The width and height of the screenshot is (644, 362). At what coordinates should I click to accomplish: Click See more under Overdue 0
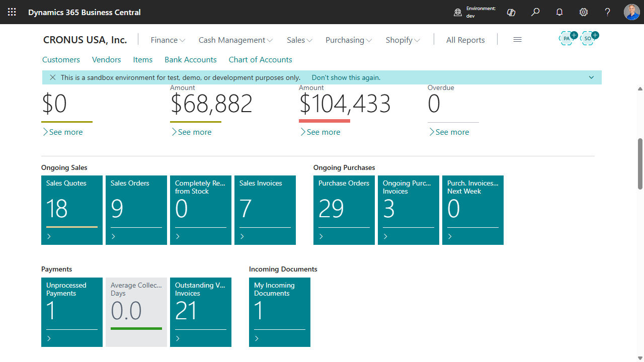click(448, 132)
